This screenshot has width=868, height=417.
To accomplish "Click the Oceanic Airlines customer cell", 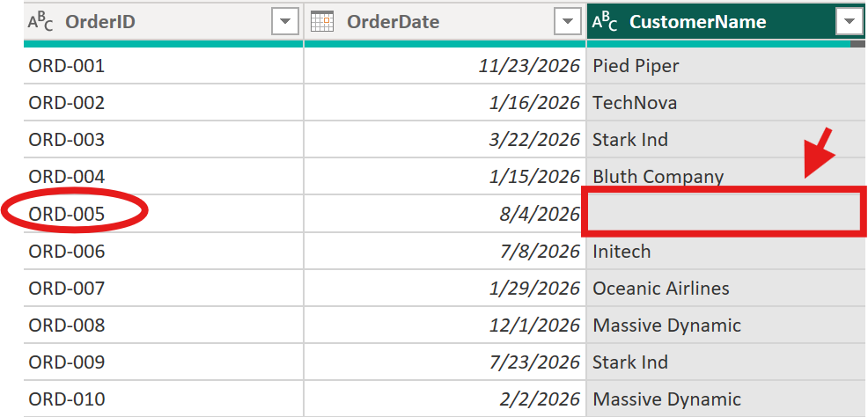I will [726, 289].
